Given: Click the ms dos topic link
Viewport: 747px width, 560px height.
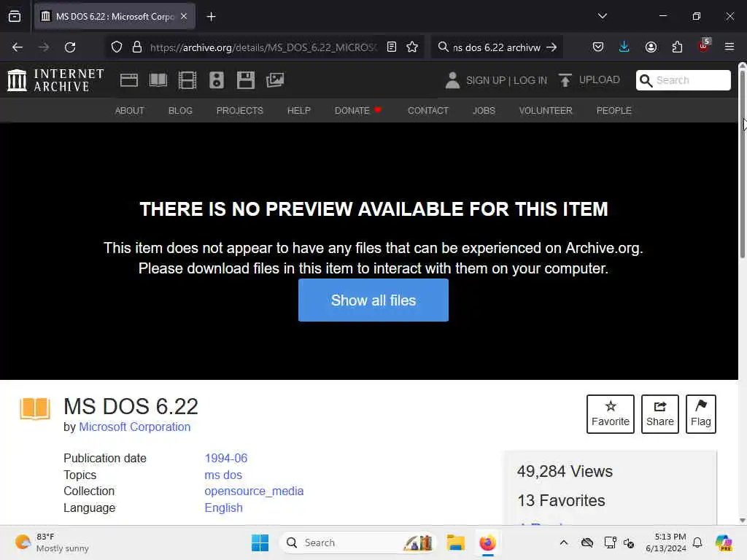Looking at the screenshot, I should point(223,475).
